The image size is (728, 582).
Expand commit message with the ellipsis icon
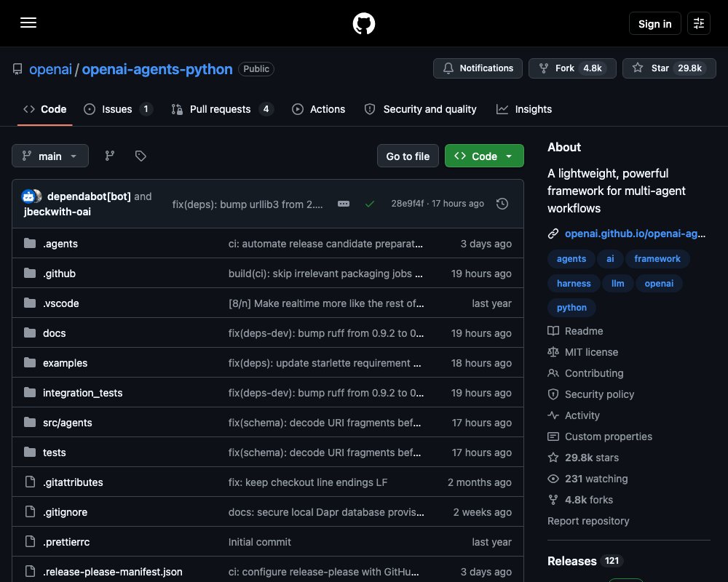[x=344, y=204]
